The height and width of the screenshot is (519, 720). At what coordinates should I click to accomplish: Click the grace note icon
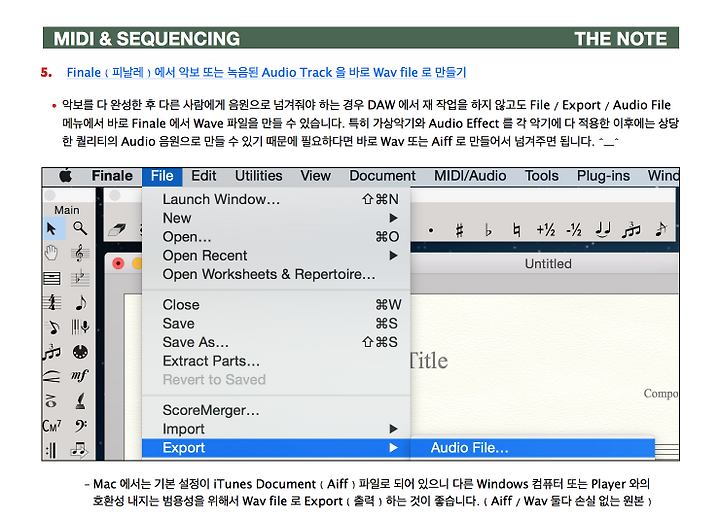(x=661, y=230)
